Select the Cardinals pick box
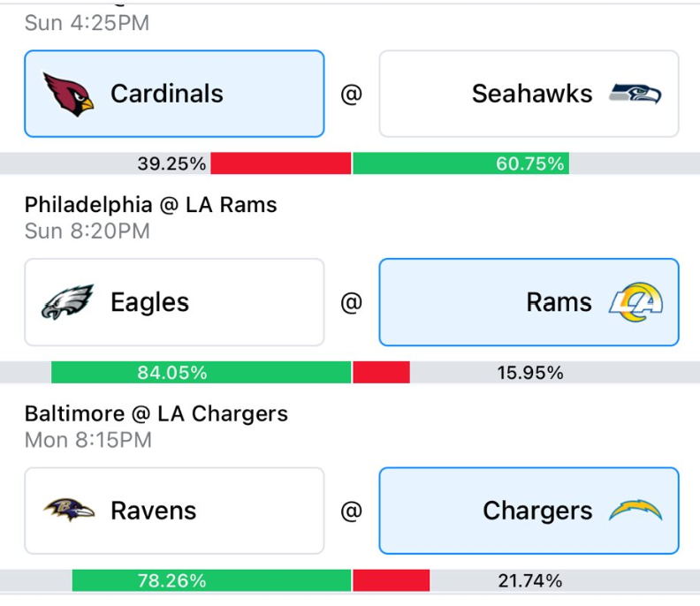The image size is (700, 606). [x=174, y=94]
